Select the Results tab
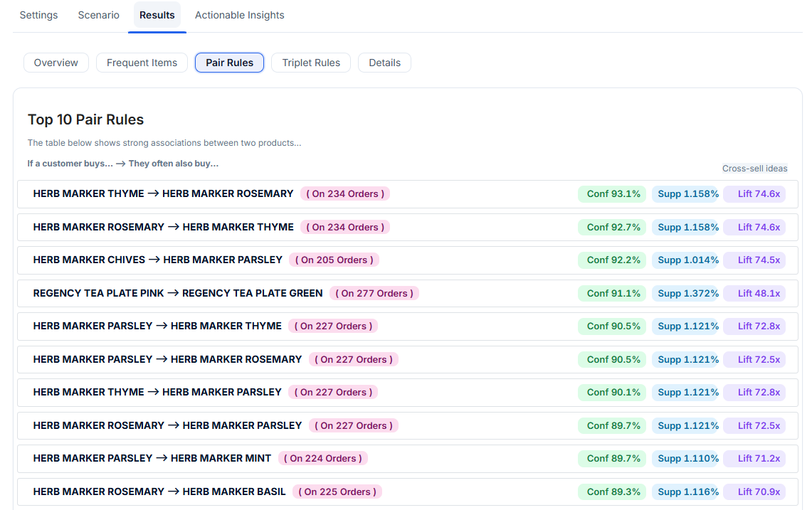Viewport: 812px width, 510px height. tap(157, 15)
